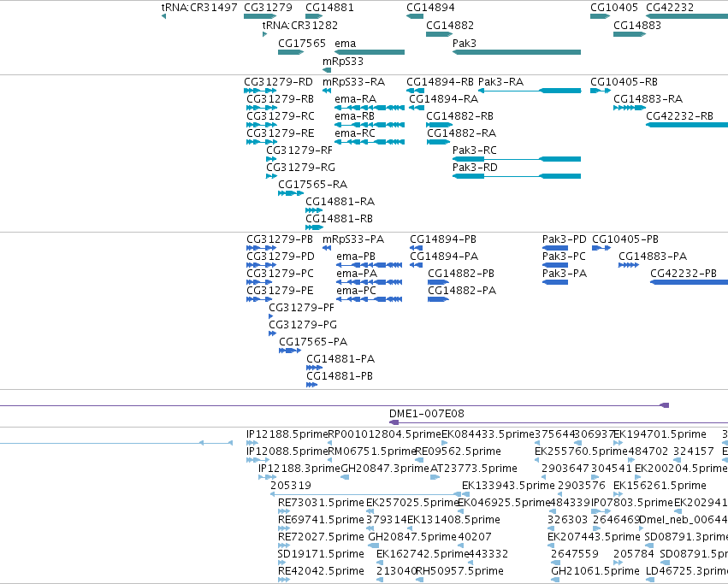This screenshot has height=584, width=728.
Task: Click the CG17565-PA protein label
Action: (x=313, y=342)
